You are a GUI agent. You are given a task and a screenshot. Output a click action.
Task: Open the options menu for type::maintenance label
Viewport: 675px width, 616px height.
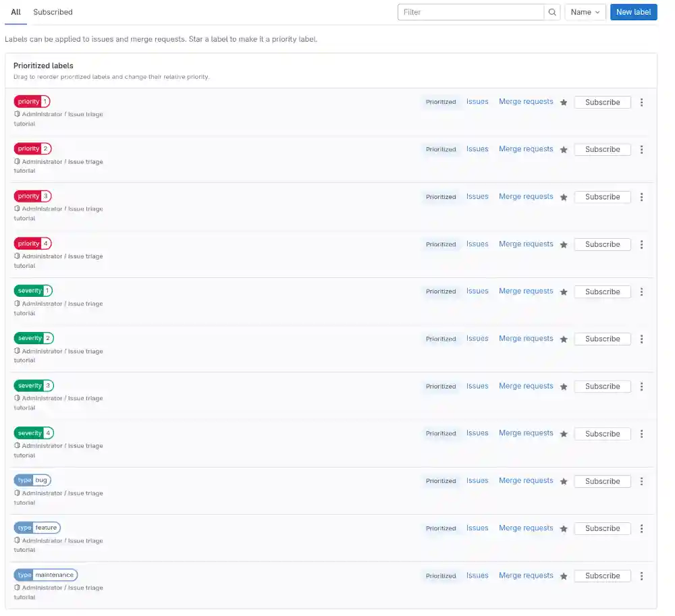pyautogui.click(x=641, y=576)
